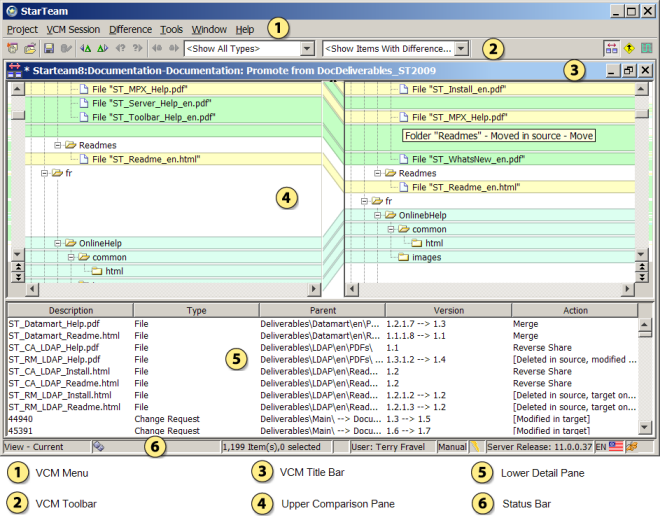This screenshot has width=660, height=517.
Task: Click the open folder toolbar icon
Action: tap(31, 49)
